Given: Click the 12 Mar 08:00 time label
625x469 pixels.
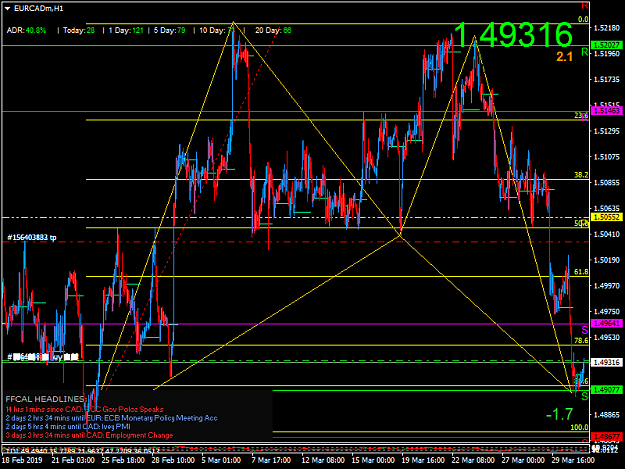Looking at the screenshot, I should tap(323, 460).
